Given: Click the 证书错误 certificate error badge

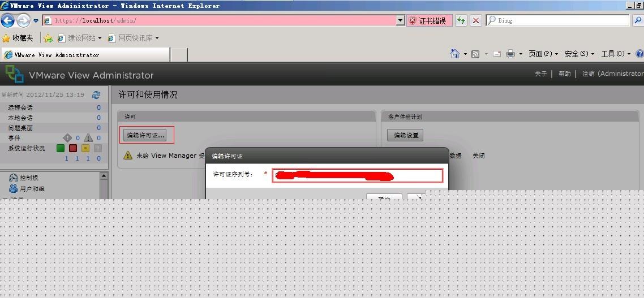Looking at the screenshot, I should 430,20.
